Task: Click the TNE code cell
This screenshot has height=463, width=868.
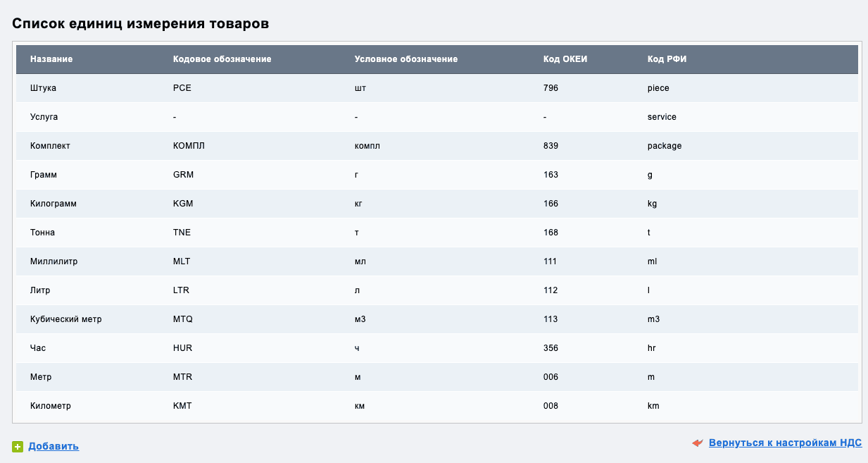Action: pos(182,233)
